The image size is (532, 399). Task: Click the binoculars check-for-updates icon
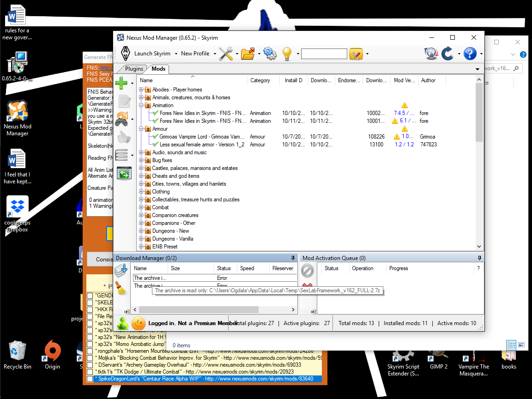click(121, 119)
